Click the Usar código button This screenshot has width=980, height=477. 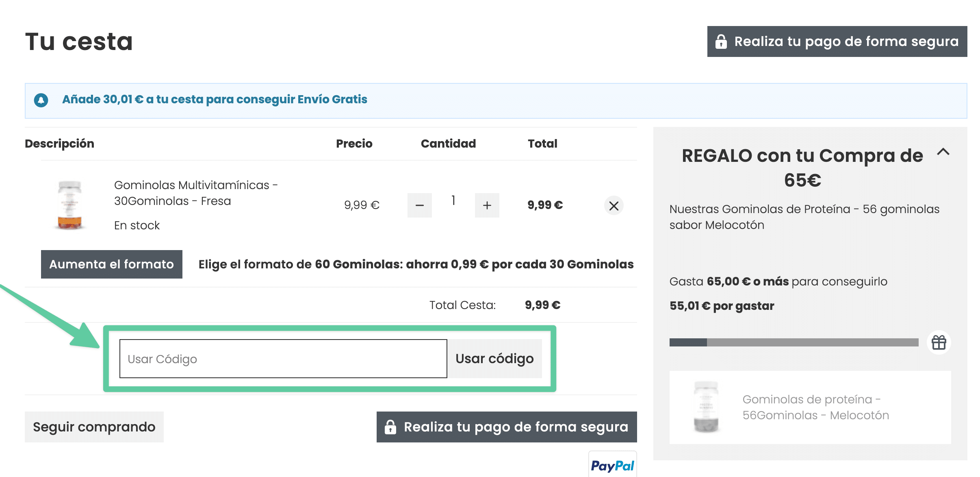click(494, 359)
